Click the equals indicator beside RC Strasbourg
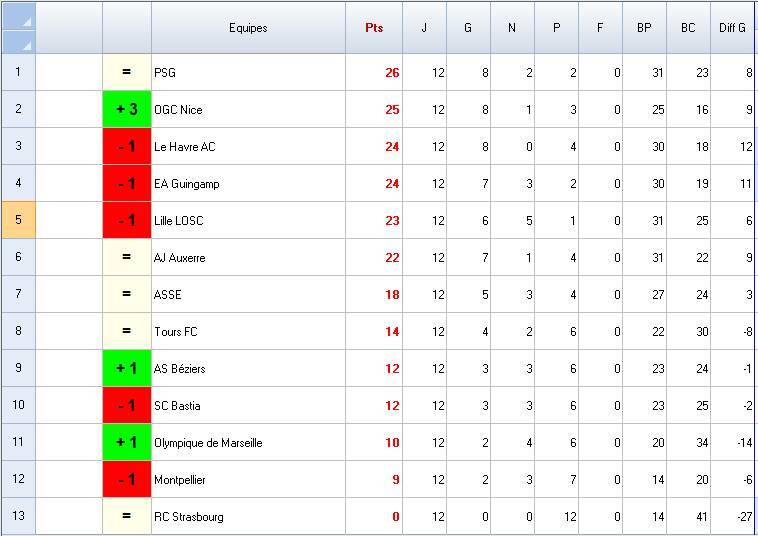The height and width of the screenshot is (536, 758). (127, 517)
